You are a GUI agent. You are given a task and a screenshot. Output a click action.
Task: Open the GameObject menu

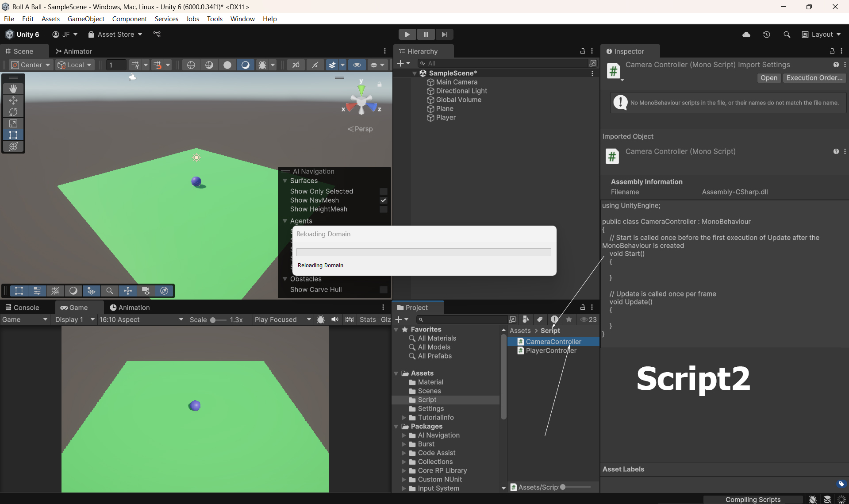click(x=86, y=19)
